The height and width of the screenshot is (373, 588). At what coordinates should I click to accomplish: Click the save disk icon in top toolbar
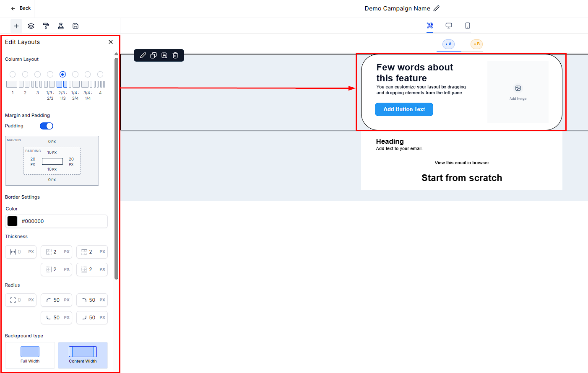click(x=75, y=26)
